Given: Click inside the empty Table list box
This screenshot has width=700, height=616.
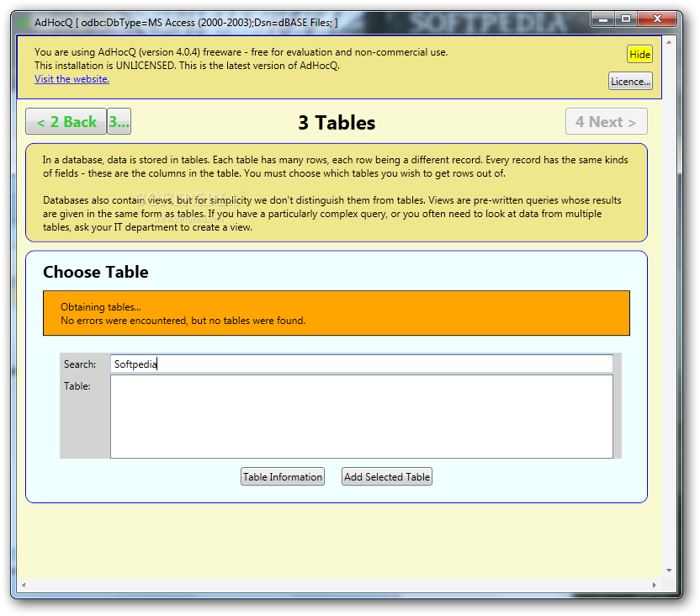Looking at the screenshot, I should tap(361, 417).
